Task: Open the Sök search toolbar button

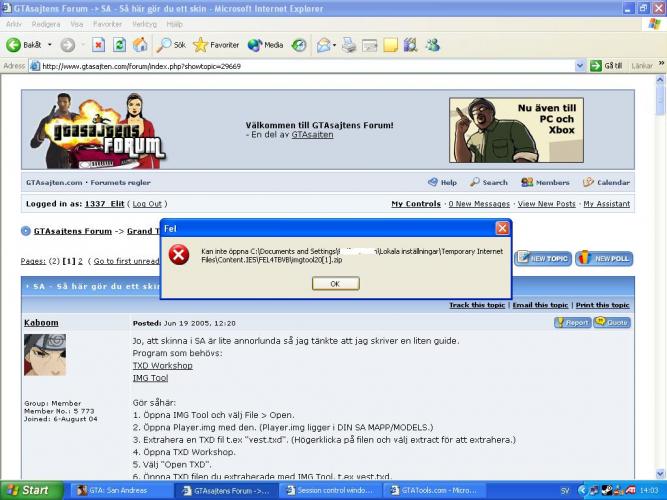Action: click(171, 45)
